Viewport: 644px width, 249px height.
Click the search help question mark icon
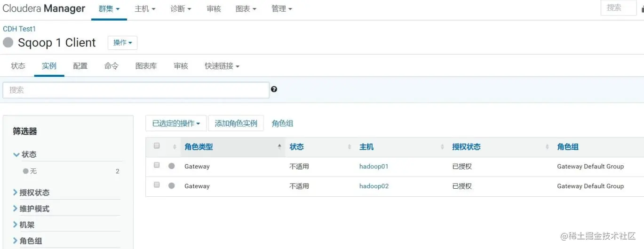tap(274, 89)
